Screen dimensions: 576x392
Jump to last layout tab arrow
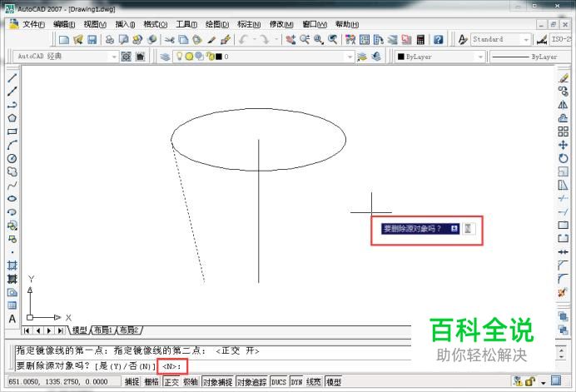pyautogui.click(x=60, y=330)
